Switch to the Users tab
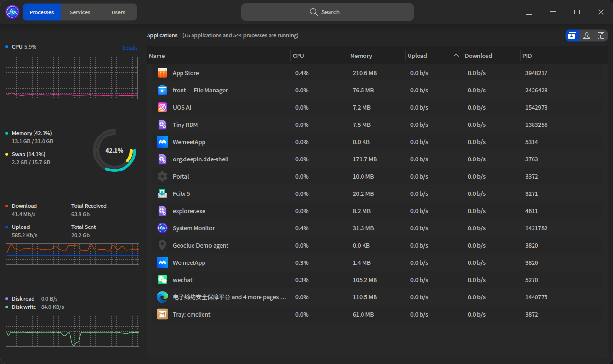Screen dimensions: 613x364 click(x=118, y=12)
